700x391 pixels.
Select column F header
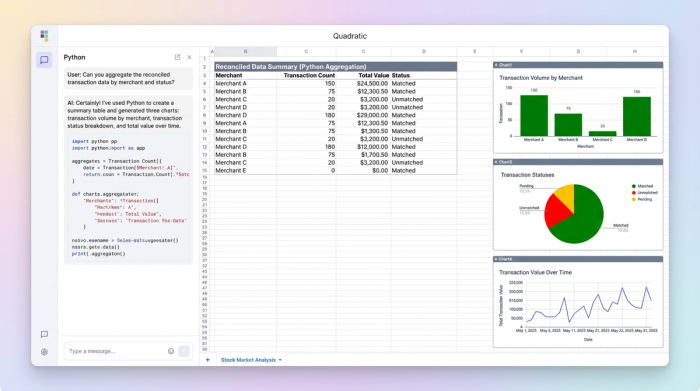coord(521,51)
